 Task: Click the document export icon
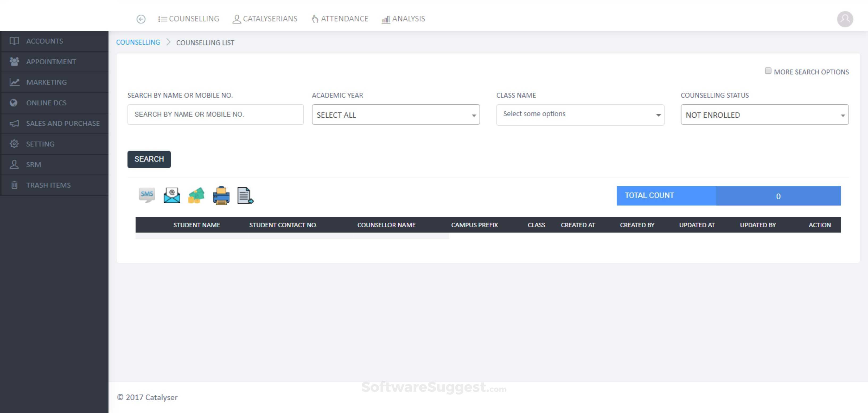tap(245, 195)
